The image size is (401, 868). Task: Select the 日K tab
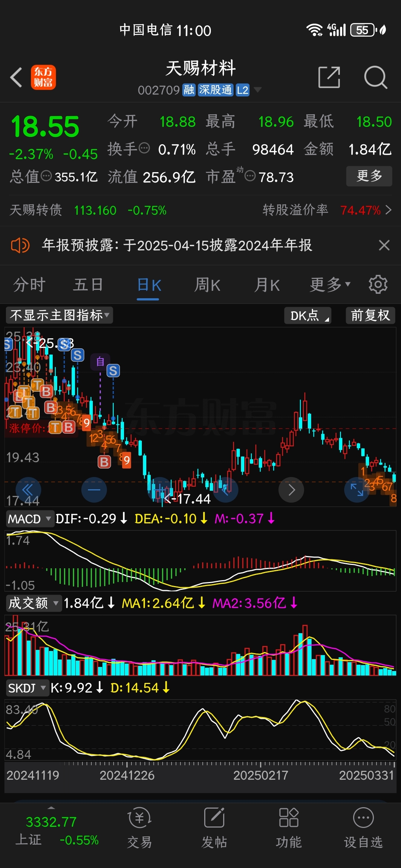pos(149,285)
